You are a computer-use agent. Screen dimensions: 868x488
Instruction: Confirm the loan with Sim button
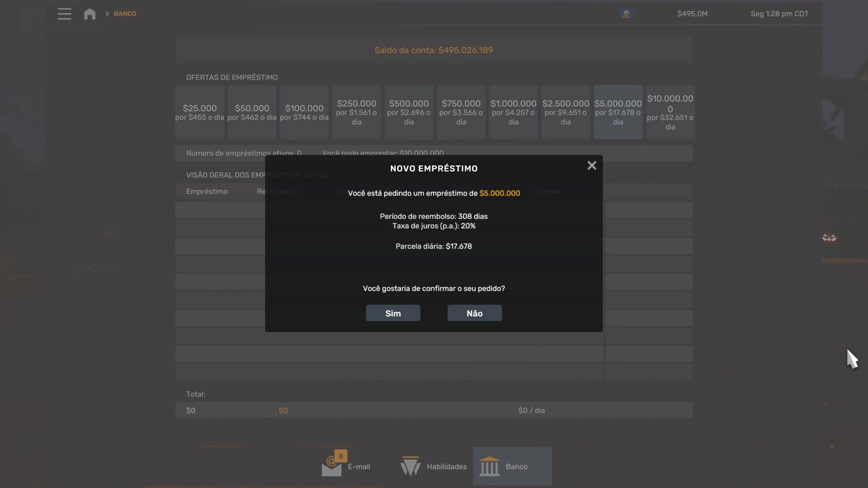(x=393, y=313)
